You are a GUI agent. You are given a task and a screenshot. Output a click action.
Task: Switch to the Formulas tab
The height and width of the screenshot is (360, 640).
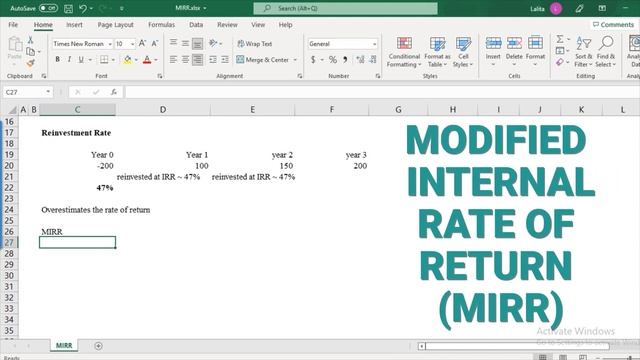(162, 24)
